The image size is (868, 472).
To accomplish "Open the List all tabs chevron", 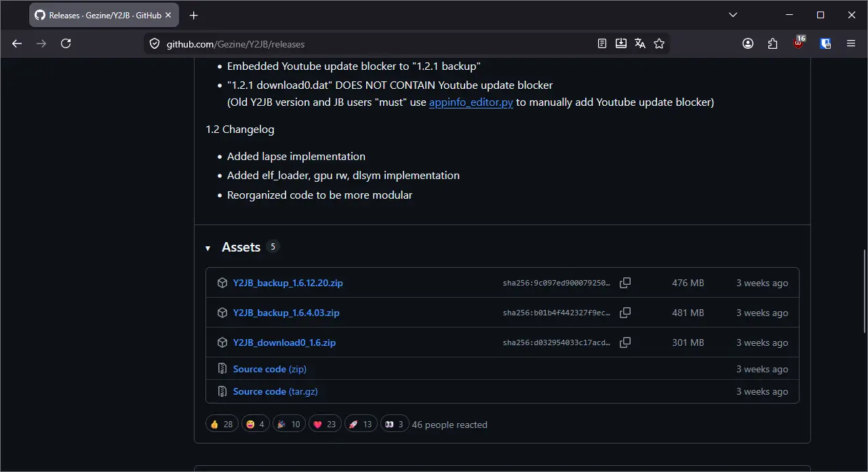I will coord(733,15).
